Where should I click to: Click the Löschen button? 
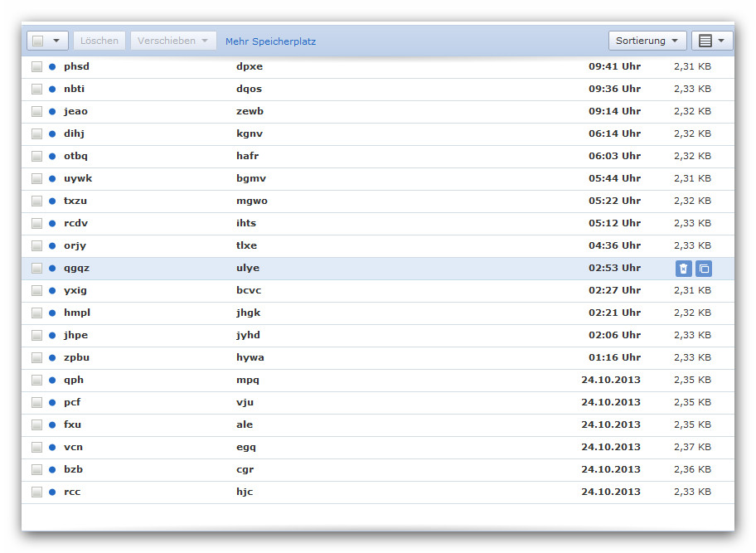(99, 41)
